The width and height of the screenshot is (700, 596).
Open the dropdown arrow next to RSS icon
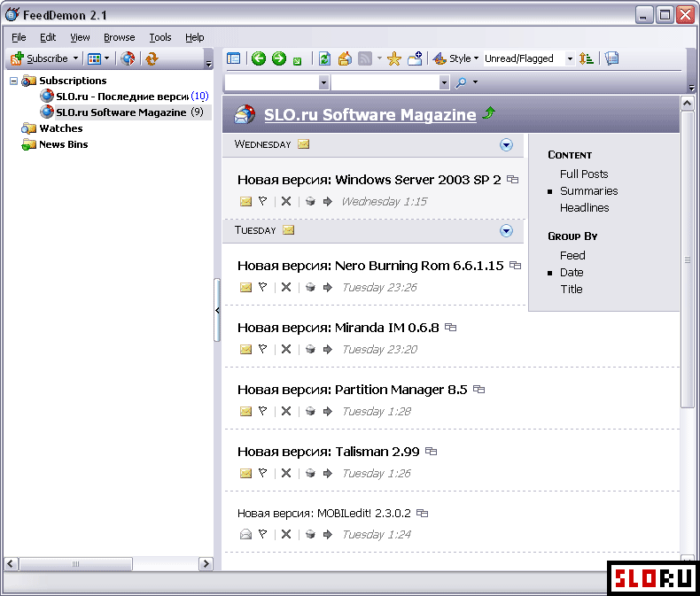point(379,58)
